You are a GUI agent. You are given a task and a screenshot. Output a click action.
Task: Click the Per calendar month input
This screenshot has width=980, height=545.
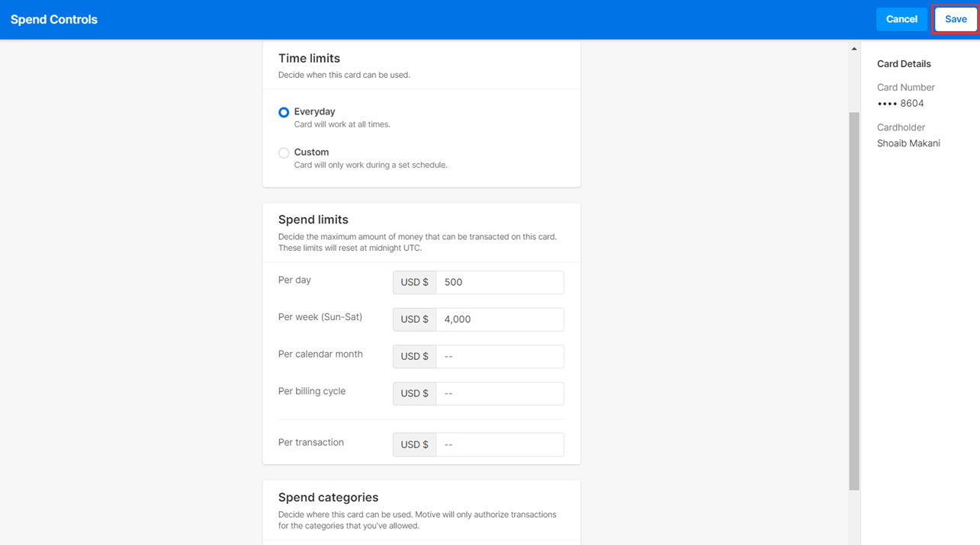point(500,356)
